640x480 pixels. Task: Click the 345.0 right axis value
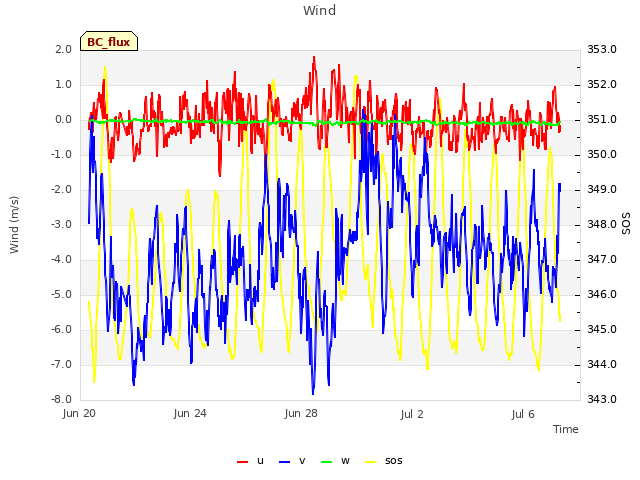pyautogui.click(x=602, y=330)
